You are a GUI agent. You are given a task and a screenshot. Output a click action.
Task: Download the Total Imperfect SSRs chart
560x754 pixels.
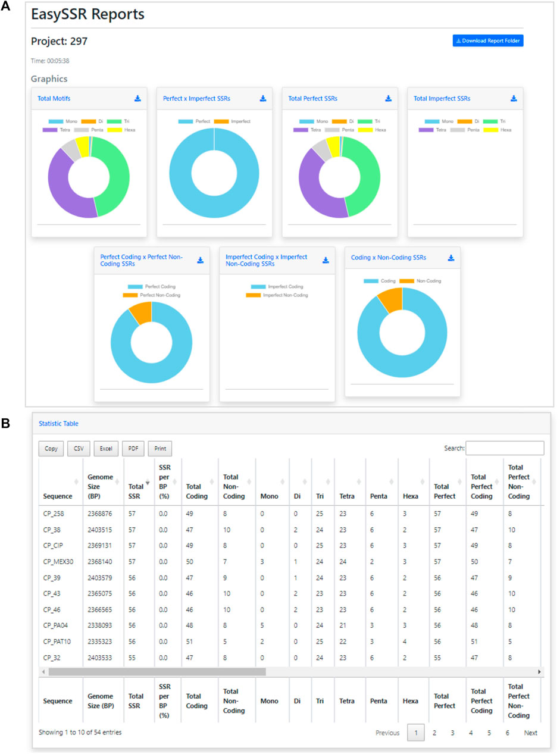point(514,99)
